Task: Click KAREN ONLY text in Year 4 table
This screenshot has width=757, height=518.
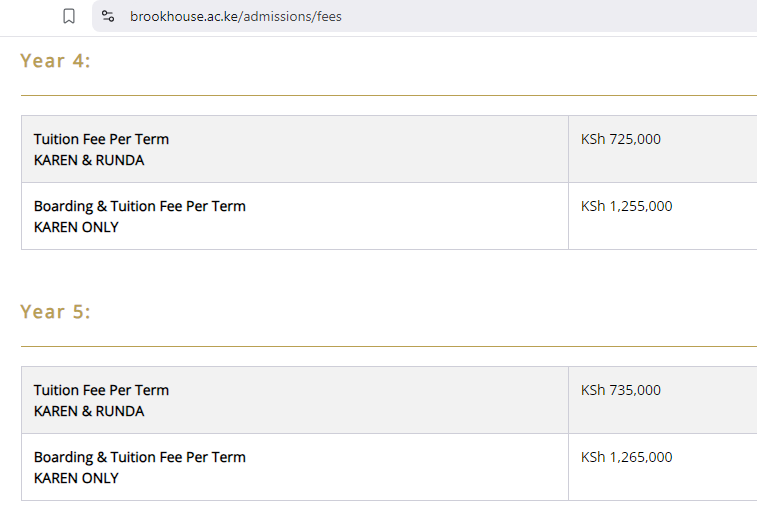Action: (76, 227)
